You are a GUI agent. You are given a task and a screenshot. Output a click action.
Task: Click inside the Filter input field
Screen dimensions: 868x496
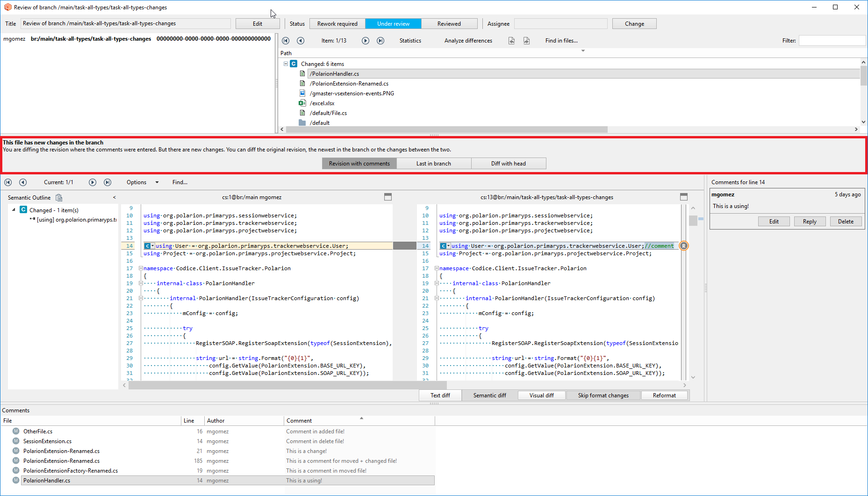[x=832, y=41]
